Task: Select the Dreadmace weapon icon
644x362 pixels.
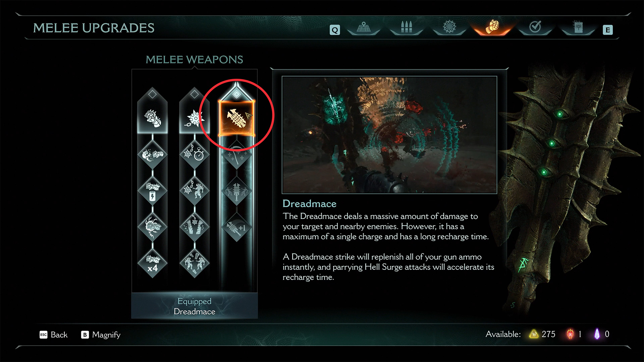Action: pyautogui.click(x=236, y=118)
